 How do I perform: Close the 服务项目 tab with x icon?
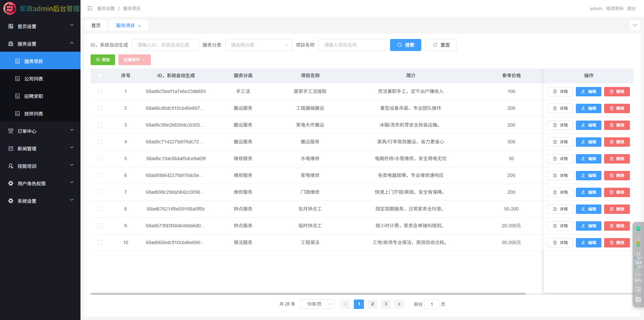pyautogui.click(x=140, y=26)
